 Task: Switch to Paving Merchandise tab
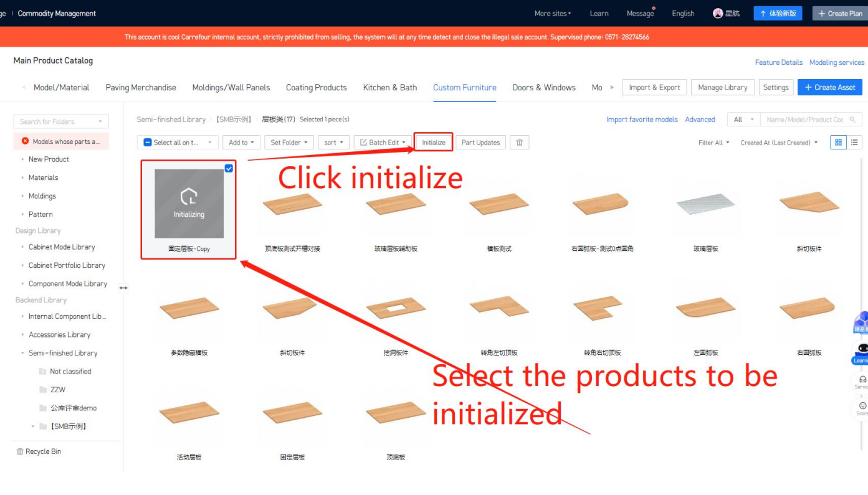tap(141, 88)
